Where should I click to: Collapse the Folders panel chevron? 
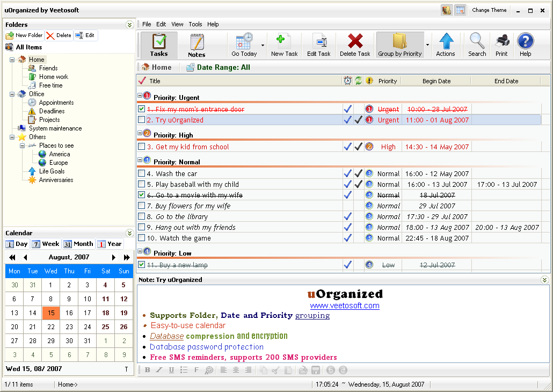pyautogui.click(x=129, y=25)
